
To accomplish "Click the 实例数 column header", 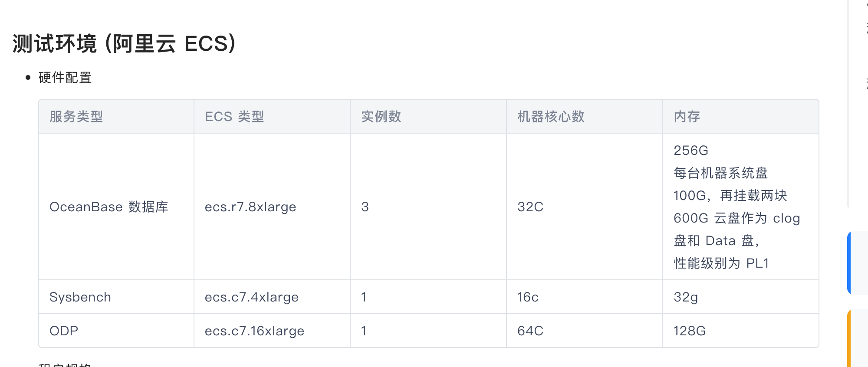I will 381,116.
